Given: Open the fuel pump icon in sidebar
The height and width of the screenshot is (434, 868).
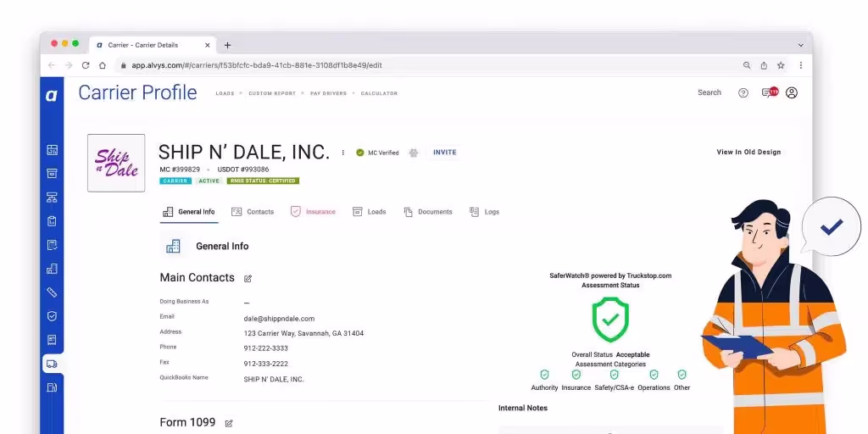Looking at the screenshot, I should [52, 387].
